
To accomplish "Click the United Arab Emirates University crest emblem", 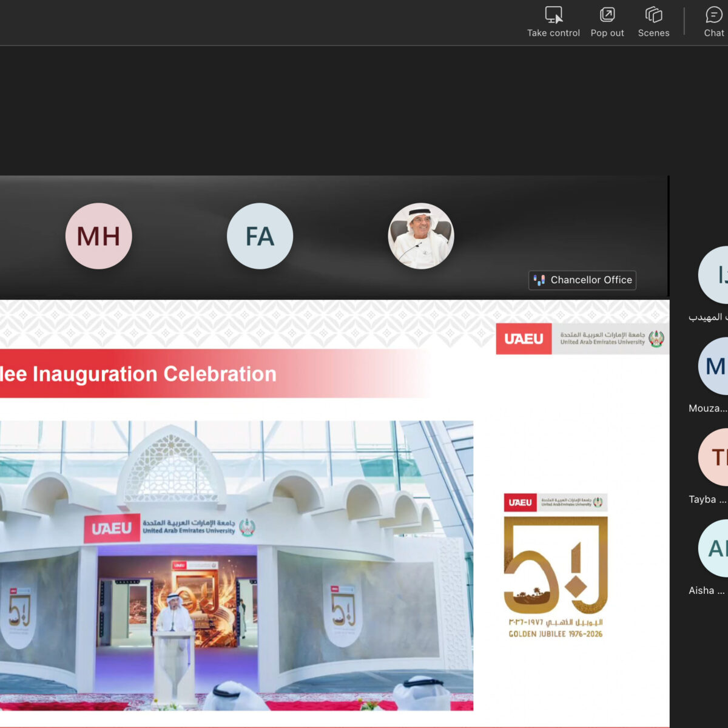I will (656, 339).
